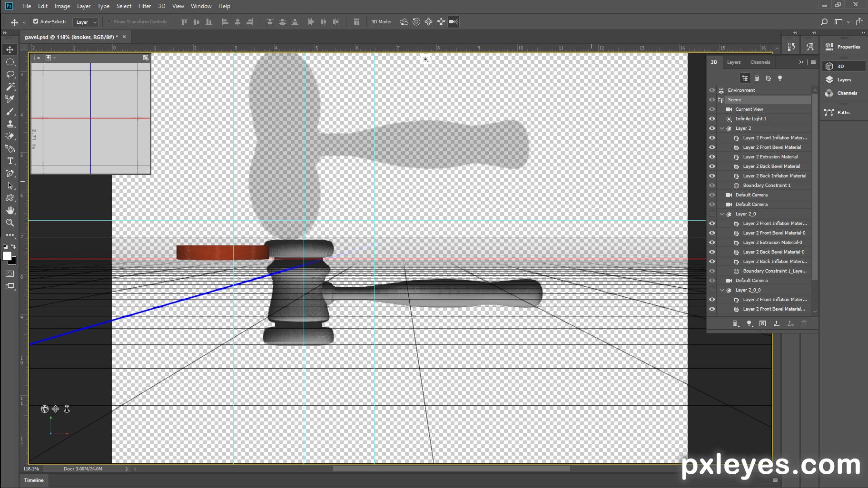Choose the Pan 3D camera mode
The image size is (868, 488).
pos(428,22)
